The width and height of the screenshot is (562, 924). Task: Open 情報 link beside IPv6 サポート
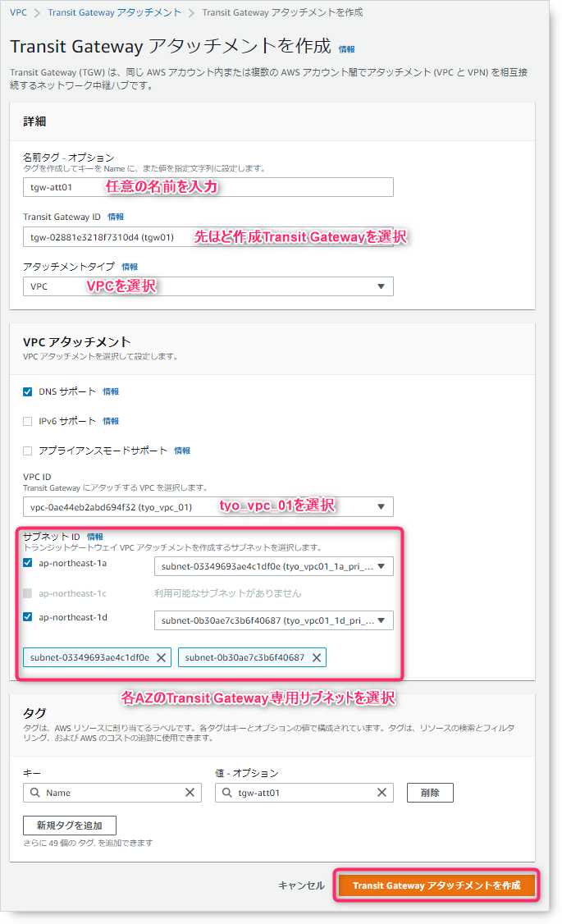point(111,421)
